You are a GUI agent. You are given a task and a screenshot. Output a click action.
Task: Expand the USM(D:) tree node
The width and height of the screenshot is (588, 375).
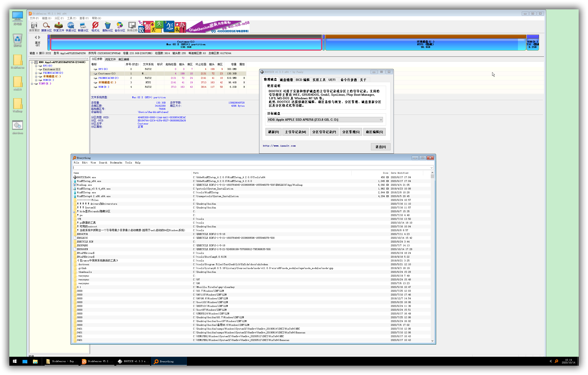point(36,80)
